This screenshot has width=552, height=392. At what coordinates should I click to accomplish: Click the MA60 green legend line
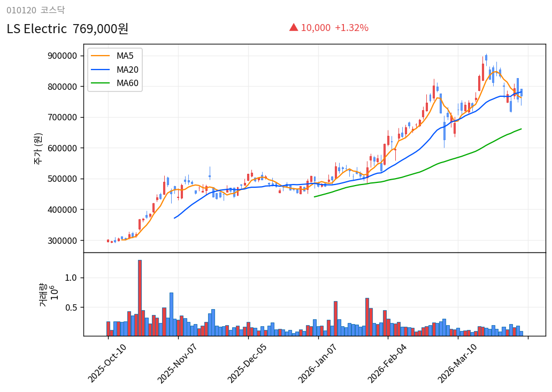point(101,83)
